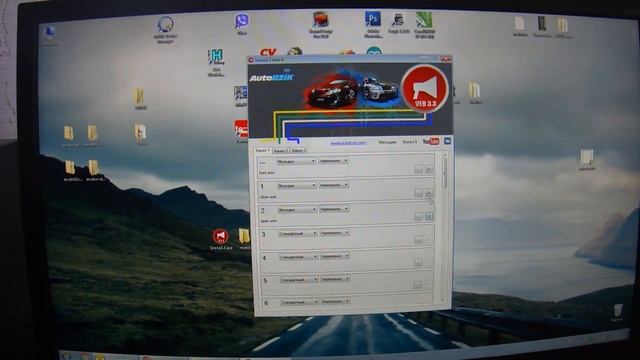Select the Siren3.3.exe desktop icon

click(x=220, y=239)
